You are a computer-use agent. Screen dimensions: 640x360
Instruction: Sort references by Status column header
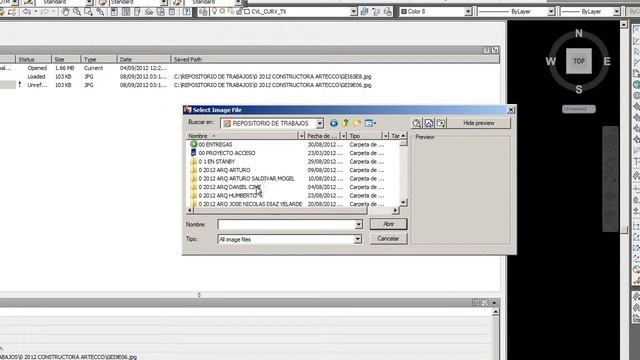click(x=33, y=60)
